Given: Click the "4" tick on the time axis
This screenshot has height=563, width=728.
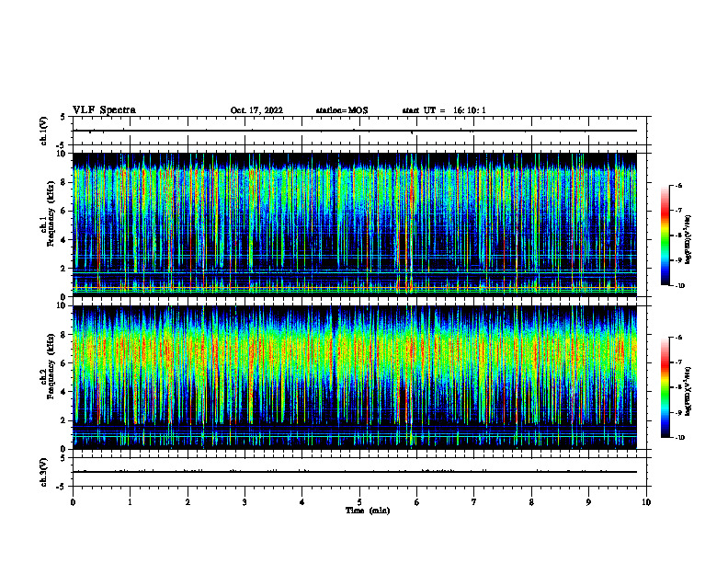Looking at the screenshot, I should click(302, 502).
